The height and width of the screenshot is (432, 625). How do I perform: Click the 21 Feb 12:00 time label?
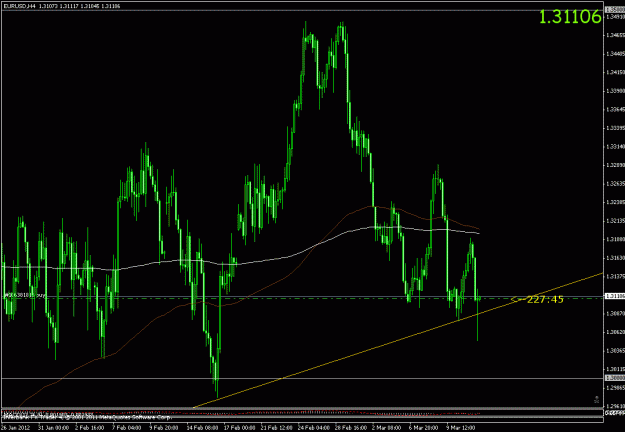pyautogui.click(x=277, y=428)
